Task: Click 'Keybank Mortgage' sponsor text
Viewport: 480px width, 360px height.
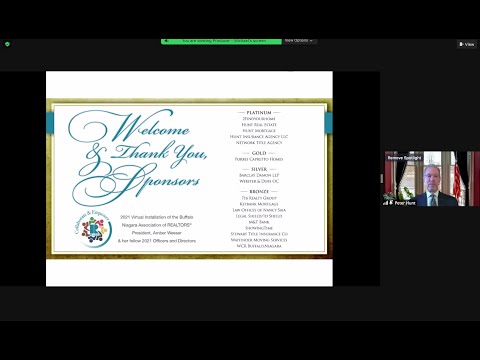Action: [259, 204]
